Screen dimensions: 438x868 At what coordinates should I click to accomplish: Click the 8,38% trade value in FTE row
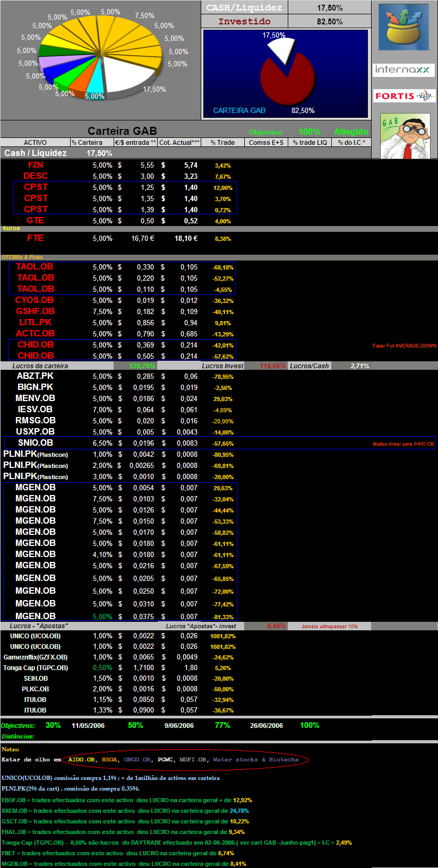pyautogui.click(x=223, y=239)
